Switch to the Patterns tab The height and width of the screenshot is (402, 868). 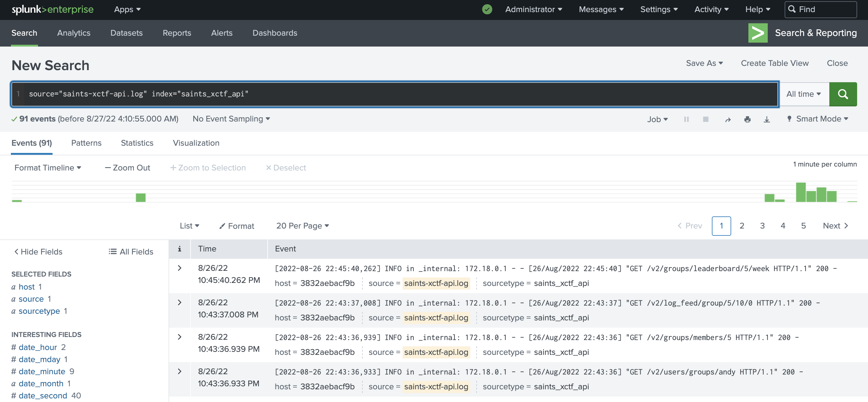[x=86, y=143]
